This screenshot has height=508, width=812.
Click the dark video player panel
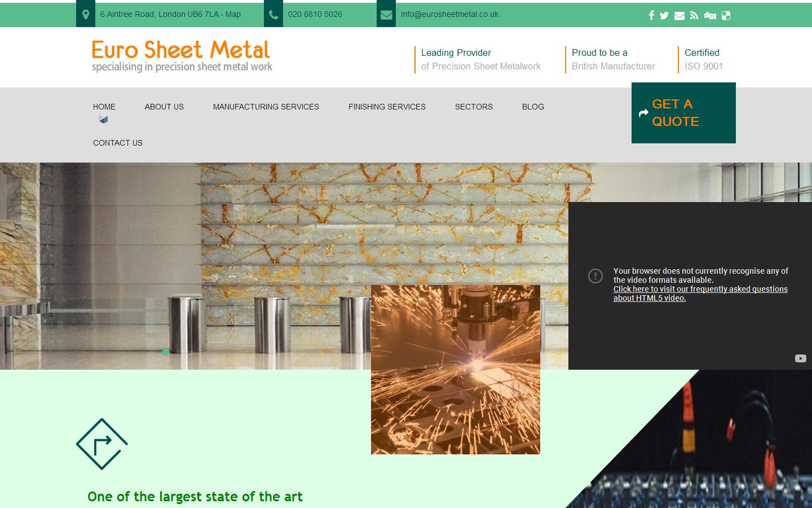click(x=690, y=286)
